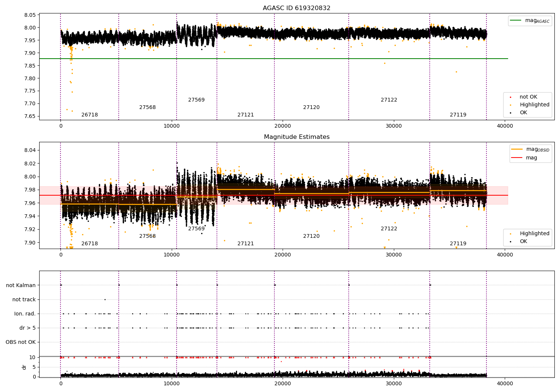Click the red 'mag' legend entry
560x392 pixels.
pyautogui.click(x=525, y=158)
